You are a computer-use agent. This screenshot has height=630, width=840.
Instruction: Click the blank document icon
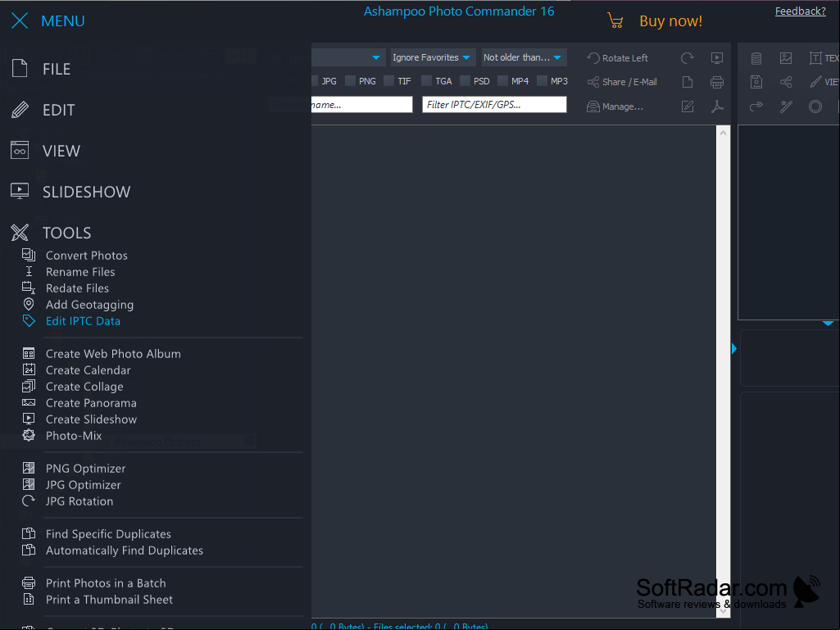coord(688,82)
